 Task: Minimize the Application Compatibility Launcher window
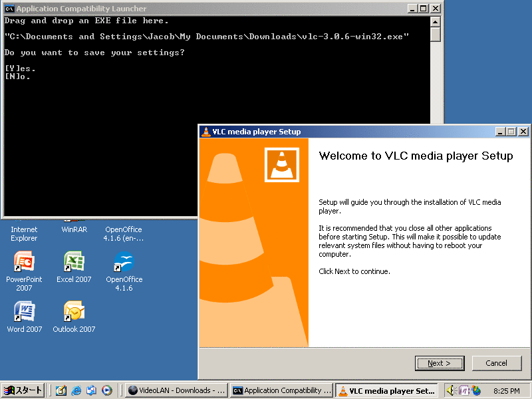tap(412, 9)
